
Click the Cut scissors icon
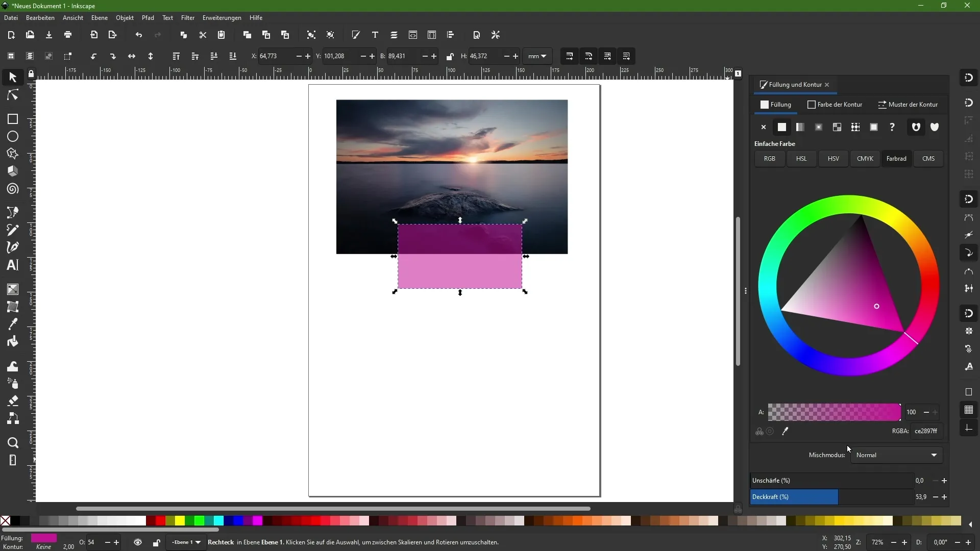click(203, 35)
